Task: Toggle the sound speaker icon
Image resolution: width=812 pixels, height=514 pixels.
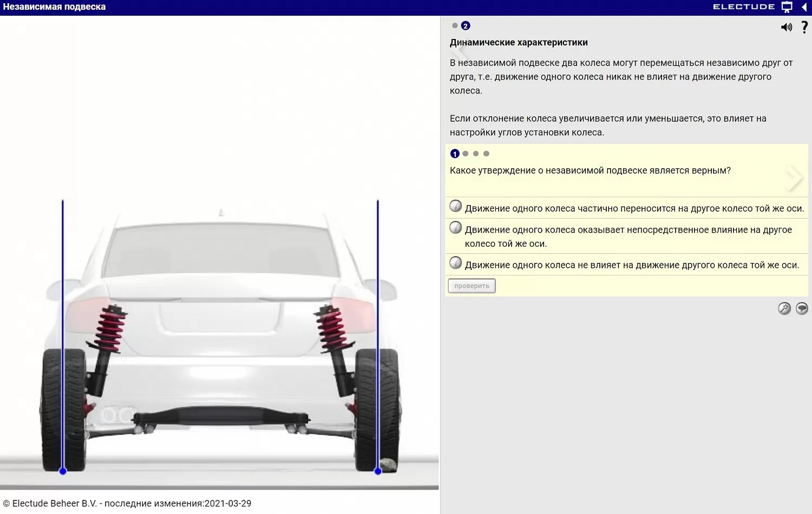Action: (x=786, y=27)
